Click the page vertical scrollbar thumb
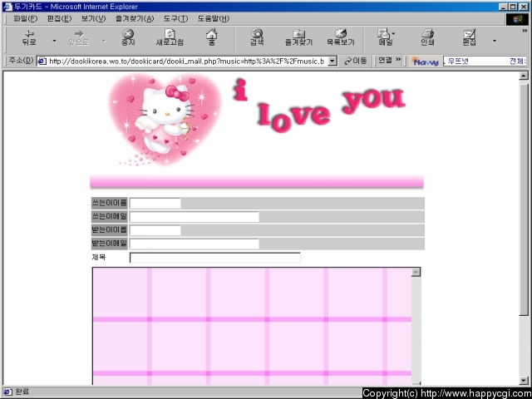 524,198
